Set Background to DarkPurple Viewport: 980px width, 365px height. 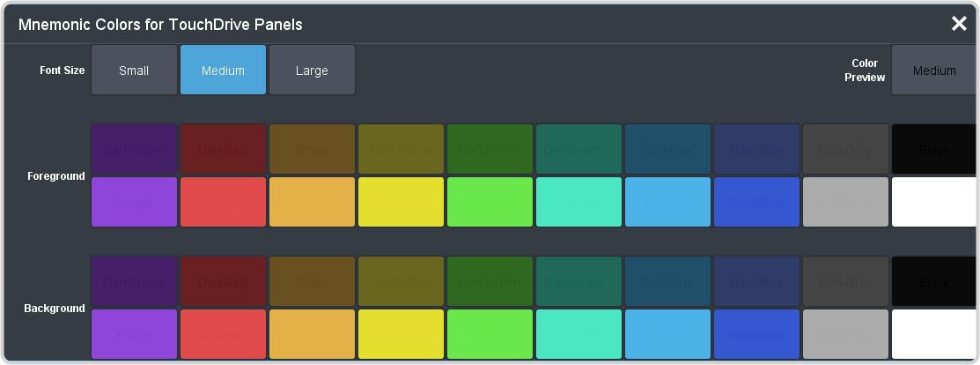[135, 281]
